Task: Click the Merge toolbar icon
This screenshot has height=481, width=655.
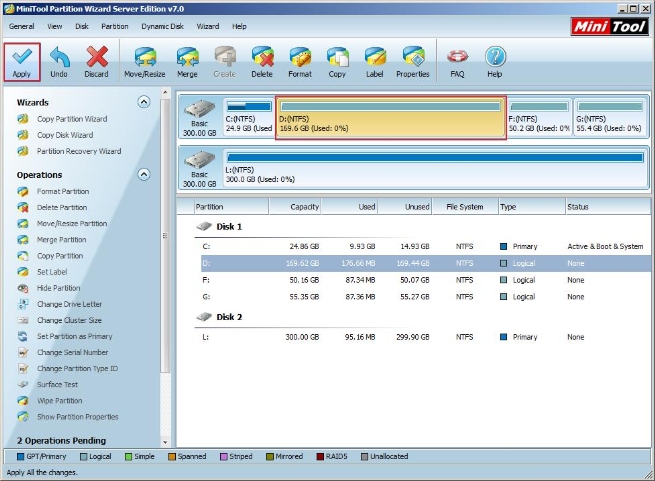Action: (187, 62)
